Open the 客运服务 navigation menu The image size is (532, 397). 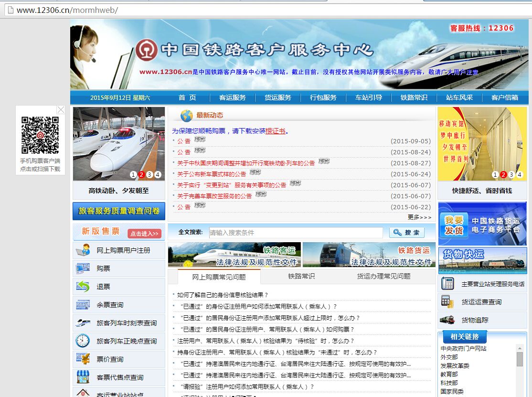pyautogui.click(x=233, y=97)
